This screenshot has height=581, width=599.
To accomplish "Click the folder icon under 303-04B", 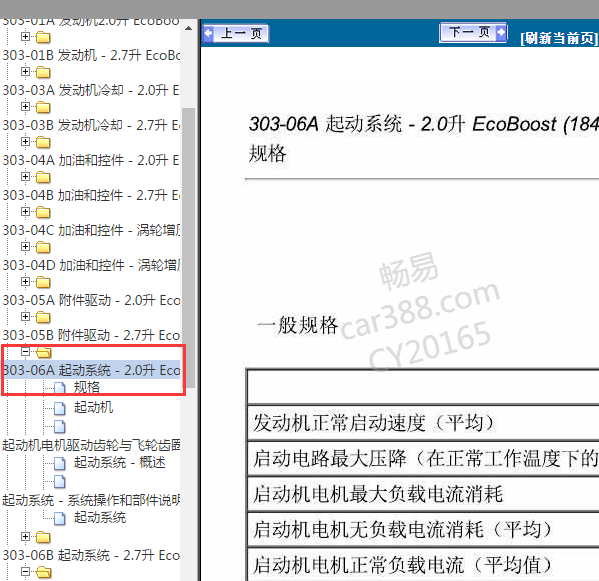I will pos(43,212).
